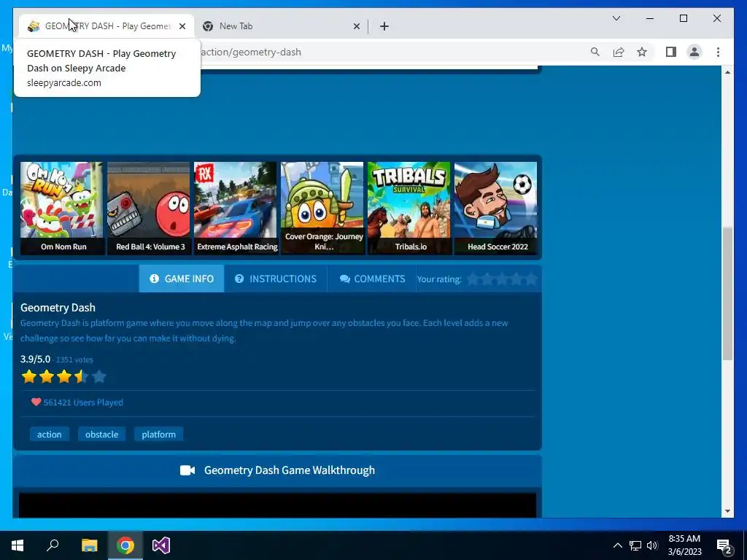Screen dimensions: 747x560
Task: Switch to the INSTRUCTIONS tab
Action: click(276, 279)
